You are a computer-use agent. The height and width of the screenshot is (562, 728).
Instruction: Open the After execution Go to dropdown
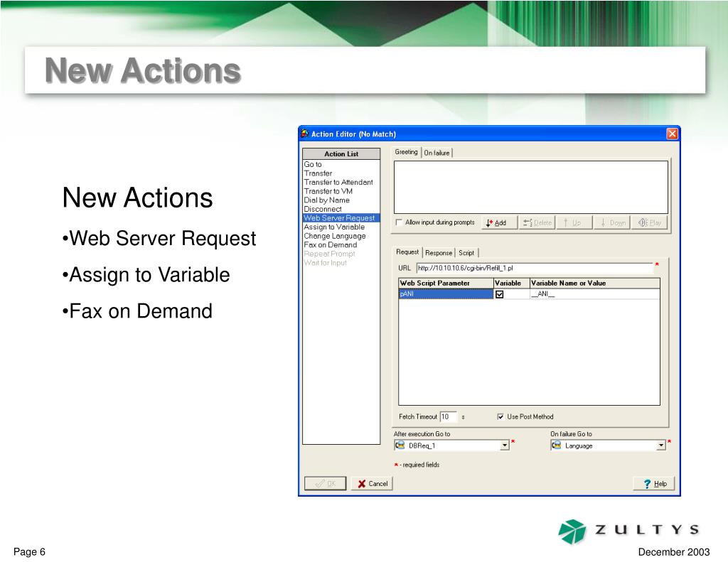pos(505,445)
